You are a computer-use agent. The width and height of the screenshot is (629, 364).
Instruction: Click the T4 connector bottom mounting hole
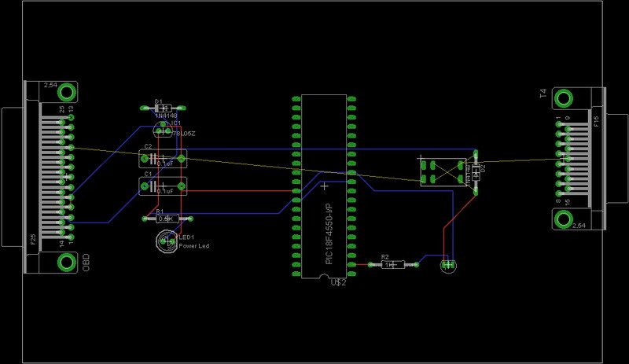pyautogui.click(x=563, y=219)
